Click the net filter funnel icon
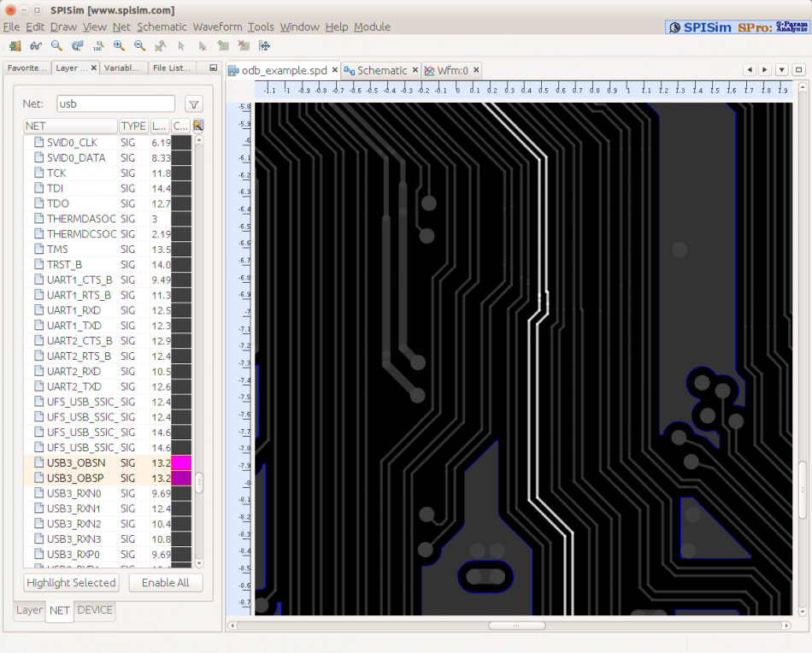 194,104
